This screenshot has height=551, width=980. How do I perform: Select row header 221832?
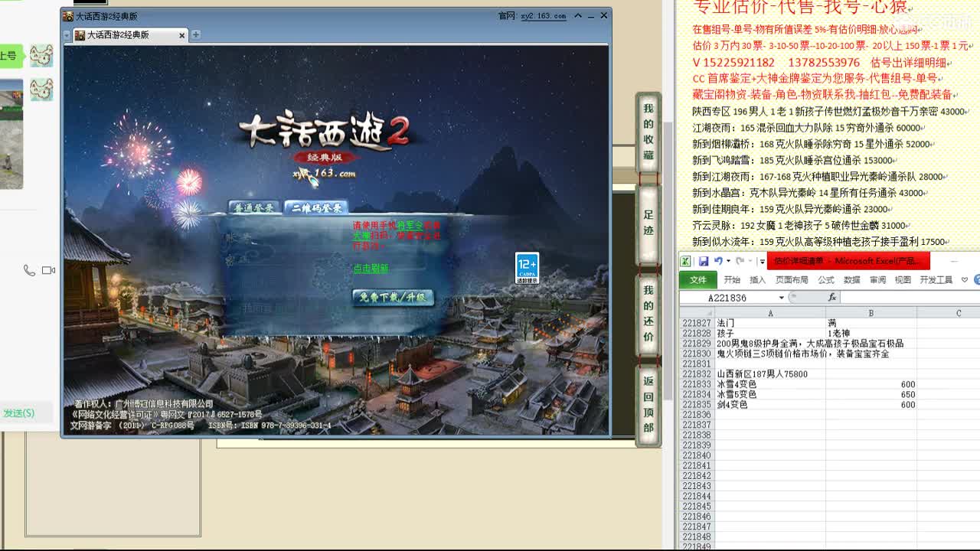(x=697, y=374)
